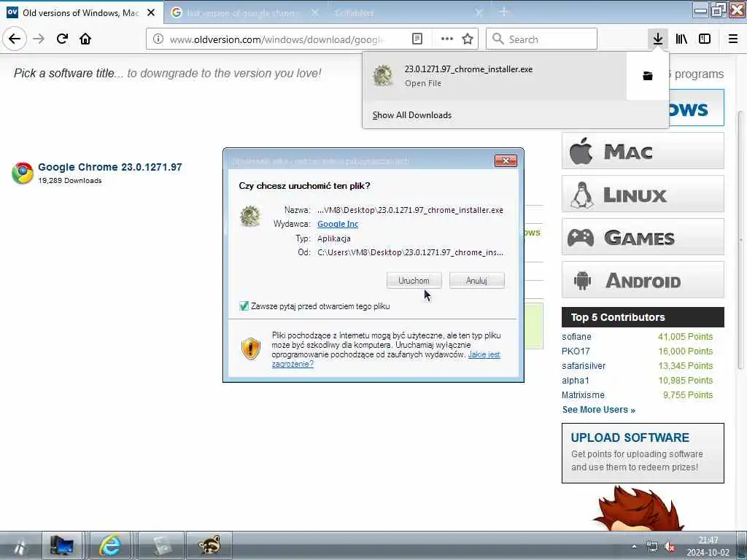Open the Google Chrome 23.0.1271.97 title link
The height and width of the screenshot is (560, 747).
click(110, 167)
